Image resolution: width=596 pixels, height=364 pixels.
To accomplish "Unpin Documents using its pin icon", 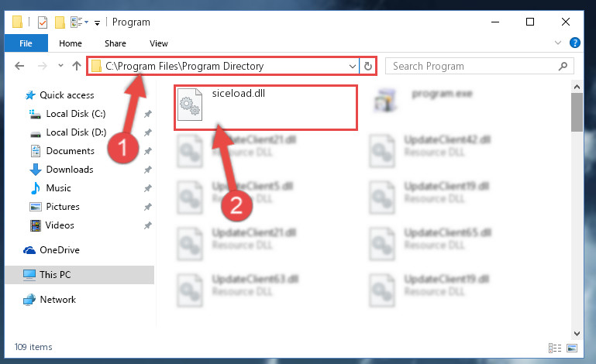I will (x=147, y=151).
